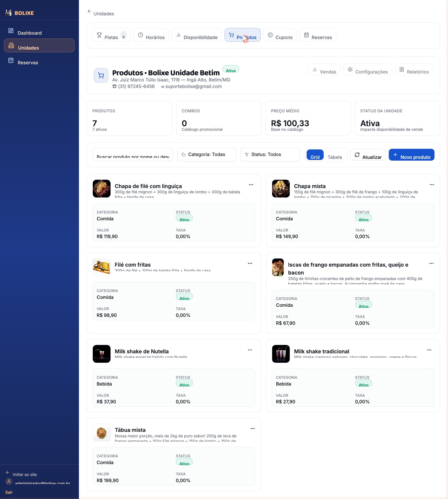Screen dimensions: 448x499
Task: Open the three-dot menu for Tábua mista
Action: pos(253,429)
